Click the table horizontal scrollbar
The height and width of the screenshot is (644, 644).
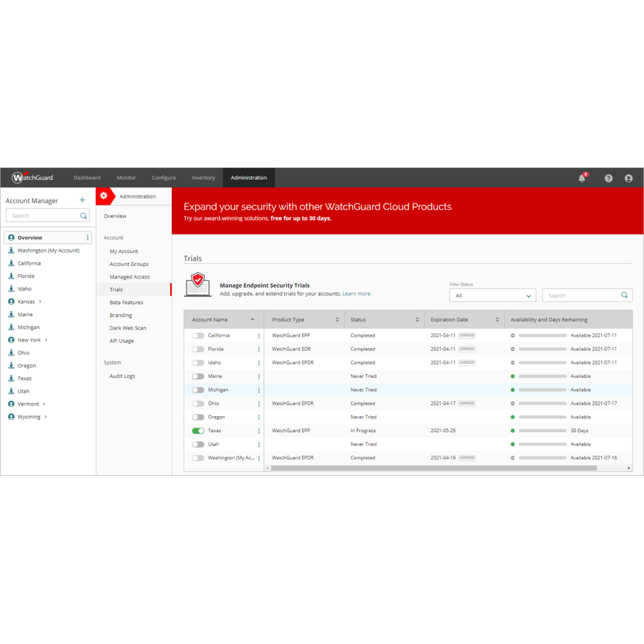433,468
